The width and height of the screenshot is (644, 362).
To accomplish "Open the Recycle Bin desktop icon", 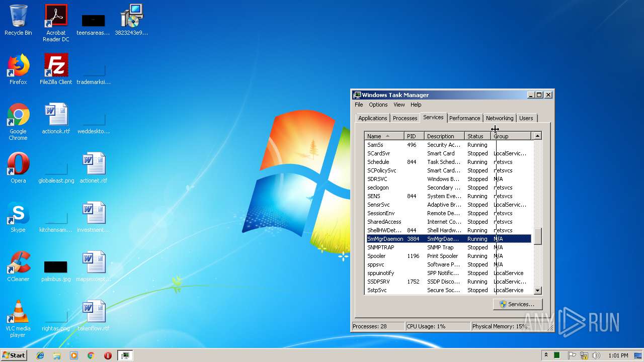I will click(x=18, y=20).
